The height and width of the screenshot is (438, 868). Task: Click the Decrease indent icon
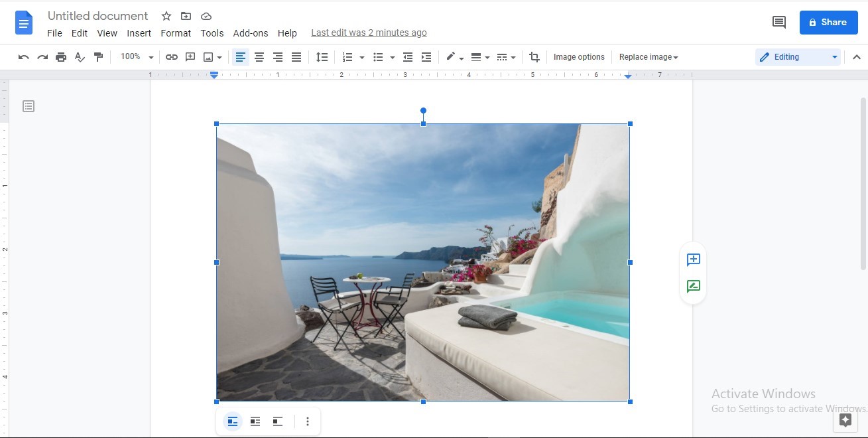[408, 57]
